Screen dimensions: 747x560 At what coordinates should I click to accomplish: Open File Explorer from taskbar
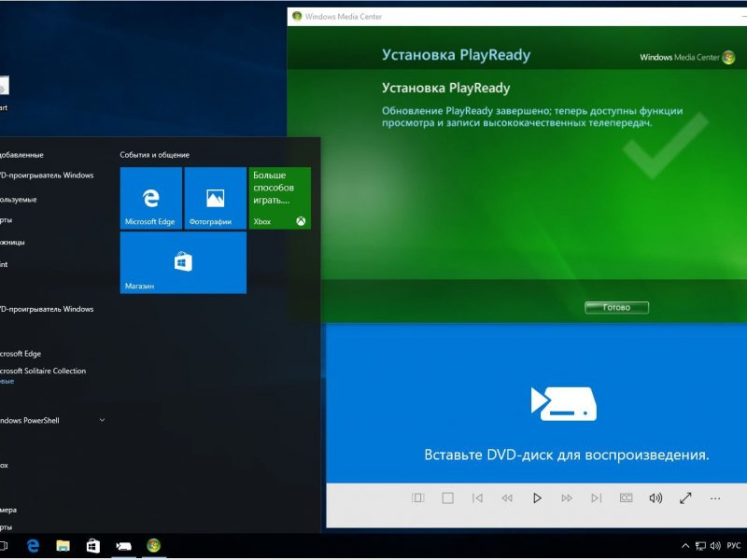[x=63, y=546]
